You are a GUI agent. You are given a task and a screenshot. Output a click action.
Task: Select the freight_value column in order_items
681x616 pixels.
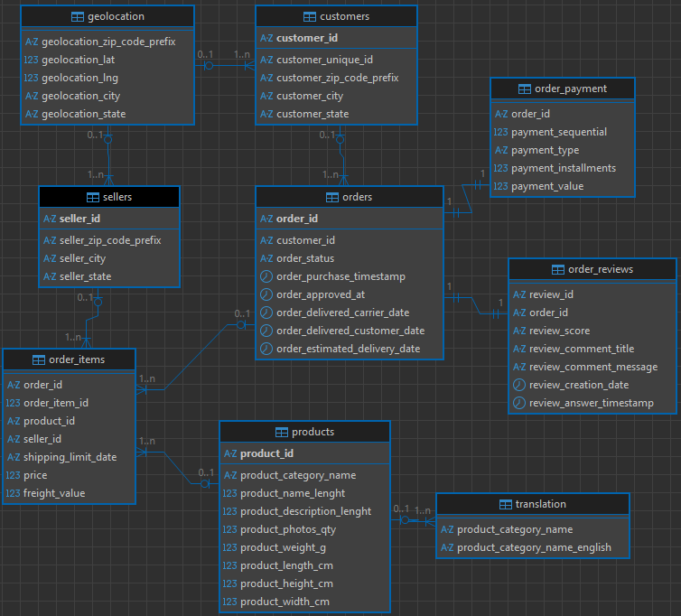54,493
